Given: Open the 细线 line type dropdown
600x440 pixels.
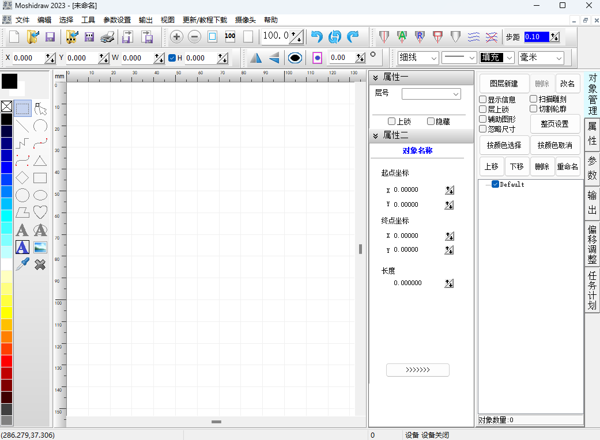Looking at the screenshot, I should tap(418, 58).
